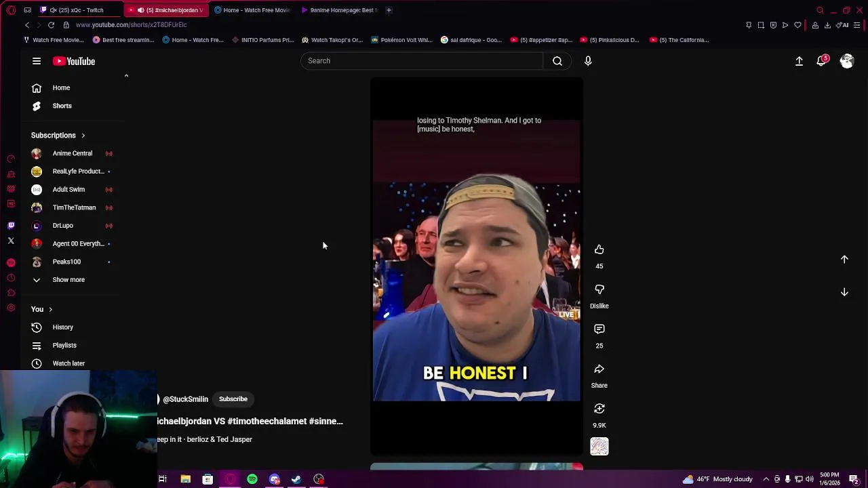Open TimTheTatman channel

[x=74, y=207]
